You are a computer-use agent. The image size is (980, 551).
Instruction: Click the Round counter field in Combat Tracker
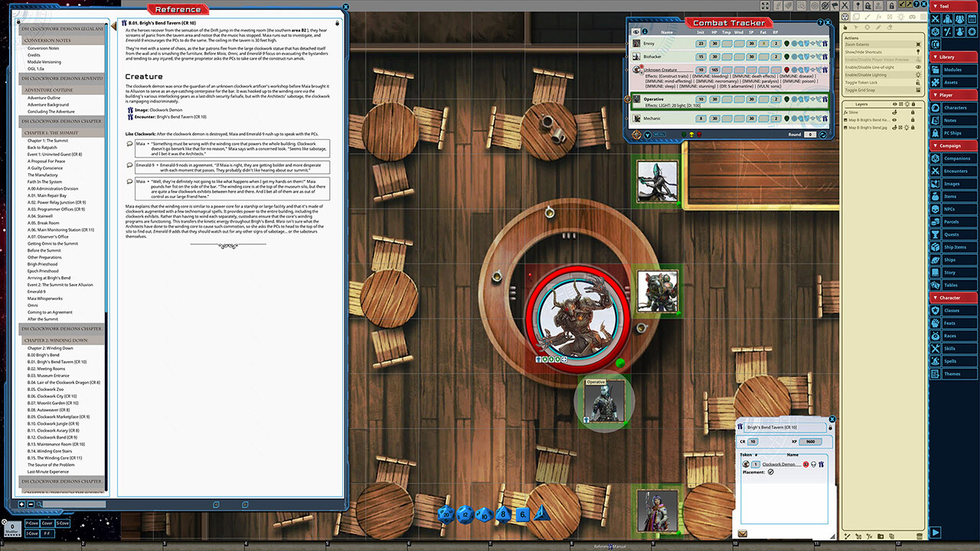coord(810,134)
